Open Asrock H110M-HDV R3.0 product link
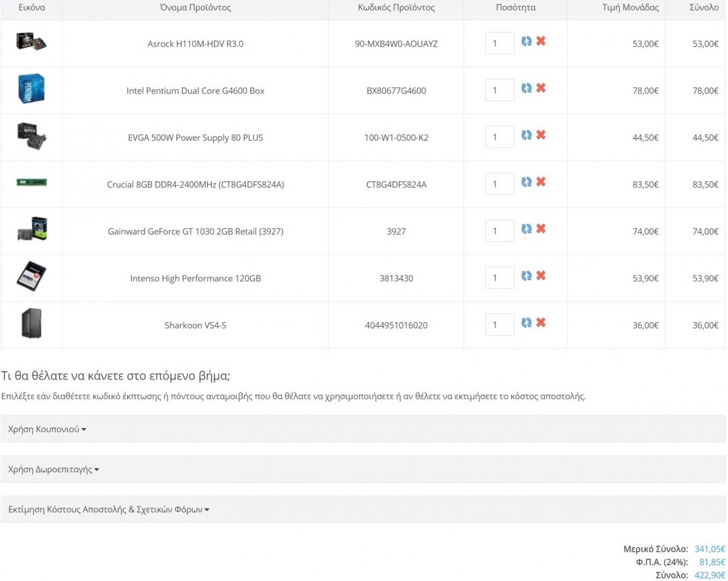The height and width of the screenshot is (581, 728). point(195,44)
